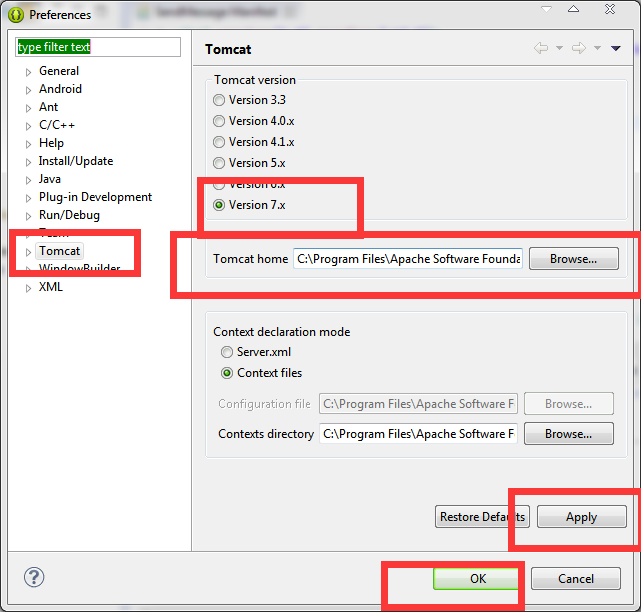Maximize the Preferences dialog window

click(573, 9)
